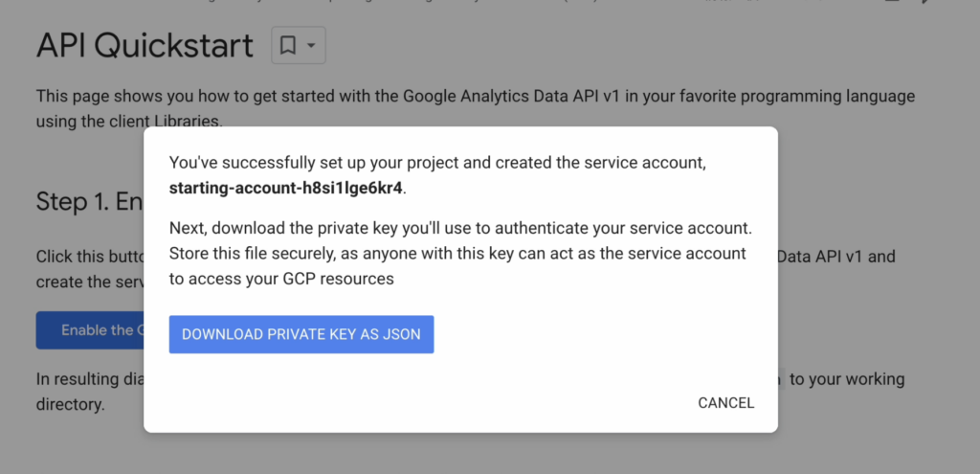
Task: Click the 'to your working' text right of dialog
Action: coord(847,379)
